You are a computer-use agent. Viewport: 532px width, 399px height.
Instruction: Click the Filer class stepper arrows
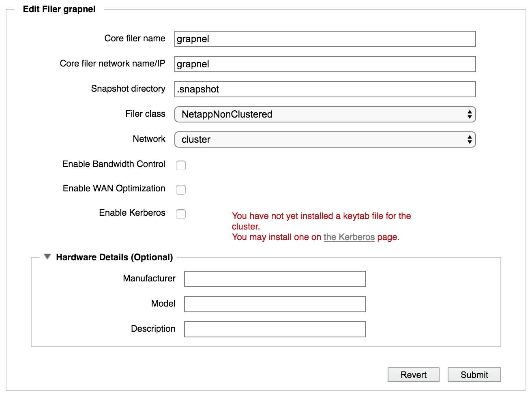(x=470, y=114)
